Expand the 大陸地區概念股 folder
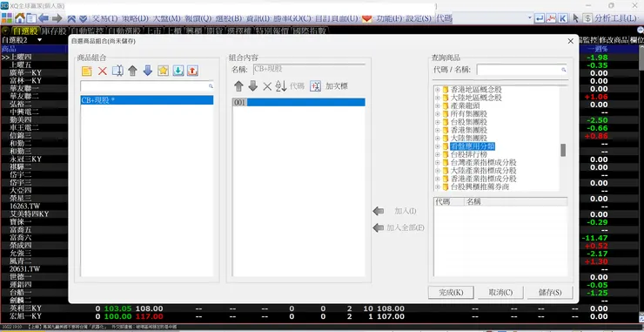Viewport: 644px width, 332px height. click(438, 98)
